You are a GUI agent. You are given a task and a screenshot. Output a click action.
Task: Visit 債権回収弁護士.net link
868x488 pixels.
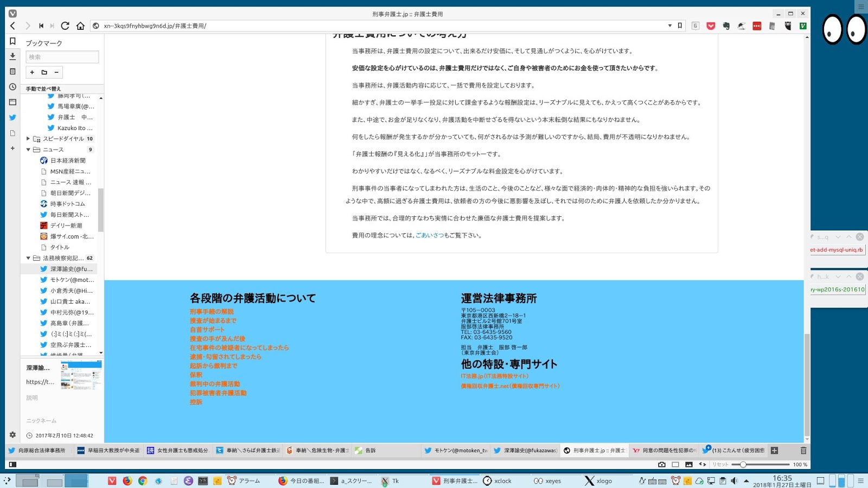[x=510, y=386]
